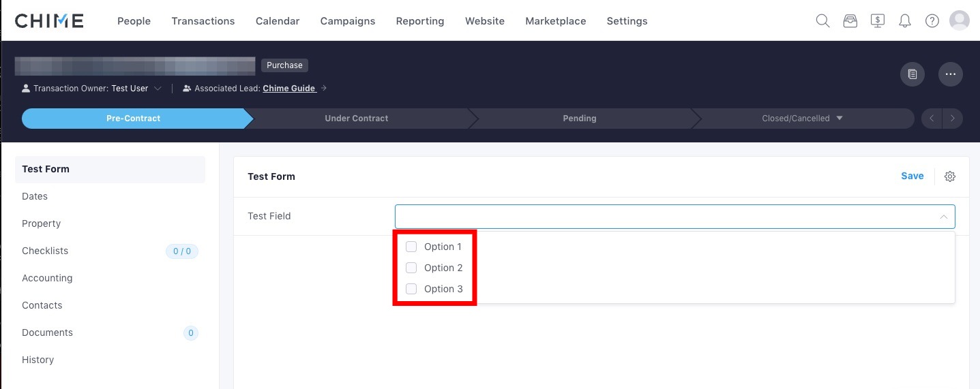Open the Chime Guide associated lead link

(x=289, y=89)
